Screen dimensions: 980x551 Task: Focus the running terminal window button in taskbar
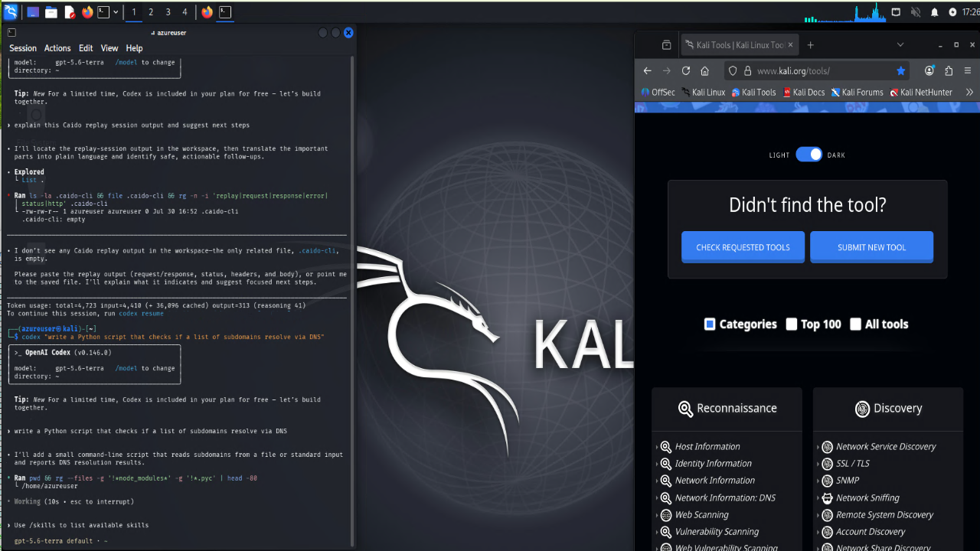tap(225, 12)
